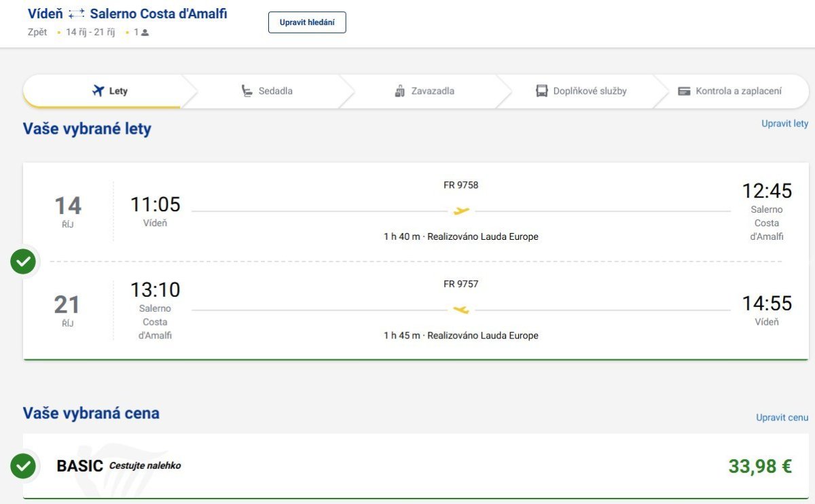
Task: Click the Upravit hledání button
Action: click(308, 22)
